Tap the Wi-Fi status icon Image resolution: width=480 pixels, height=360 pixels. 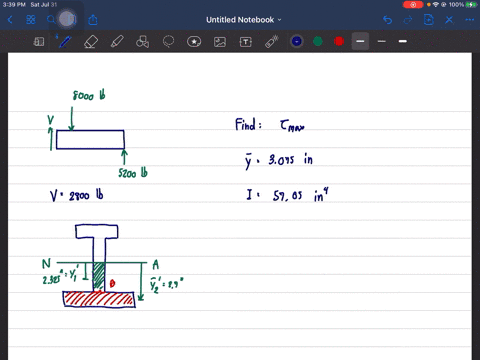435,5
